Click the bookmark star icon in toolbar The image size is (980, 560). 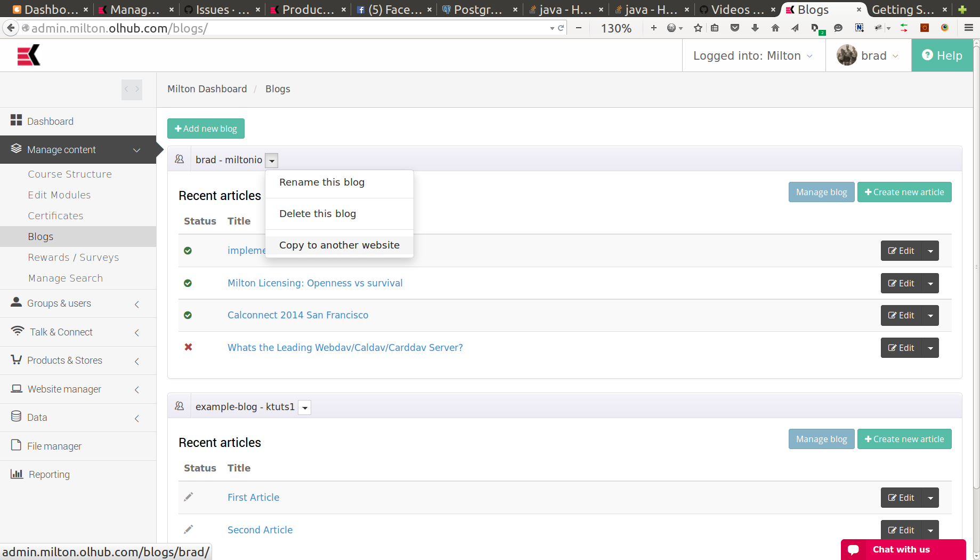698,28
